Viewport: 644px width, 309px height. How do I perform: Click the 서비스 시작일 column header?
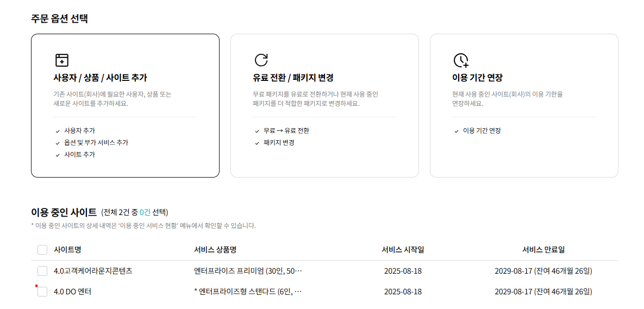403,250
